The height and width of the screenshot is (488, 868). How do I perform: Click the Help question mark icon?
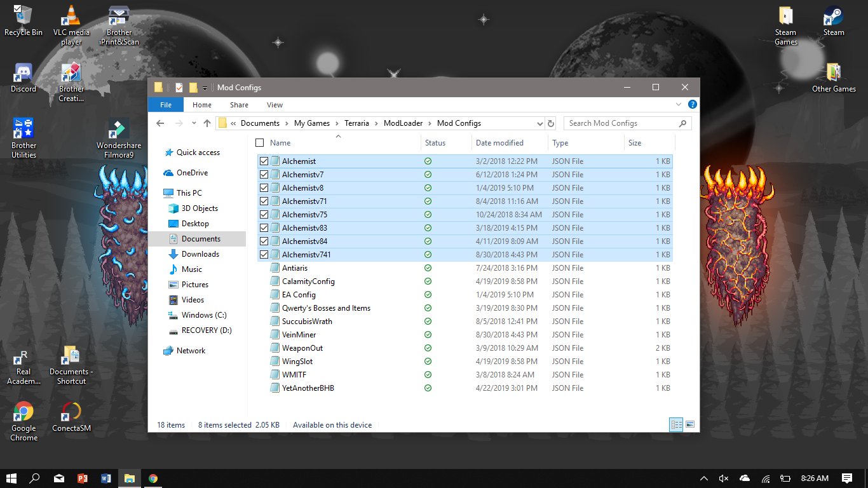click(693, 104)
